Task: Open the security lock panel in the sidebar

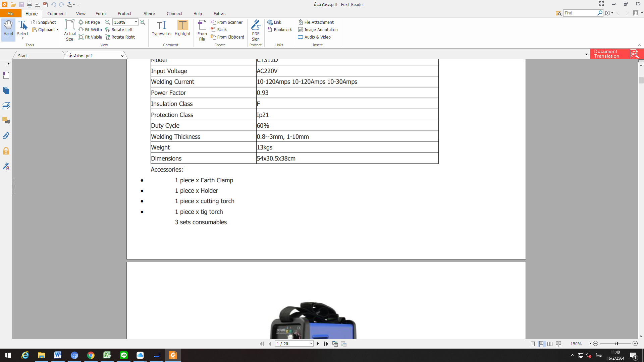Action: coord(6,151)
